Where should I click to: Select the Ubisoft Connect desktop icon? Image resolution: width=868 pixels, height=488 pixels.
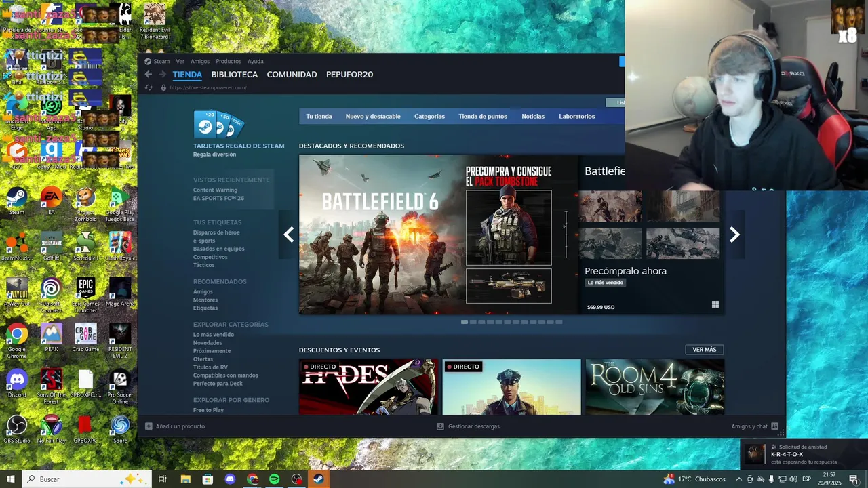click(x=51, y=295)
